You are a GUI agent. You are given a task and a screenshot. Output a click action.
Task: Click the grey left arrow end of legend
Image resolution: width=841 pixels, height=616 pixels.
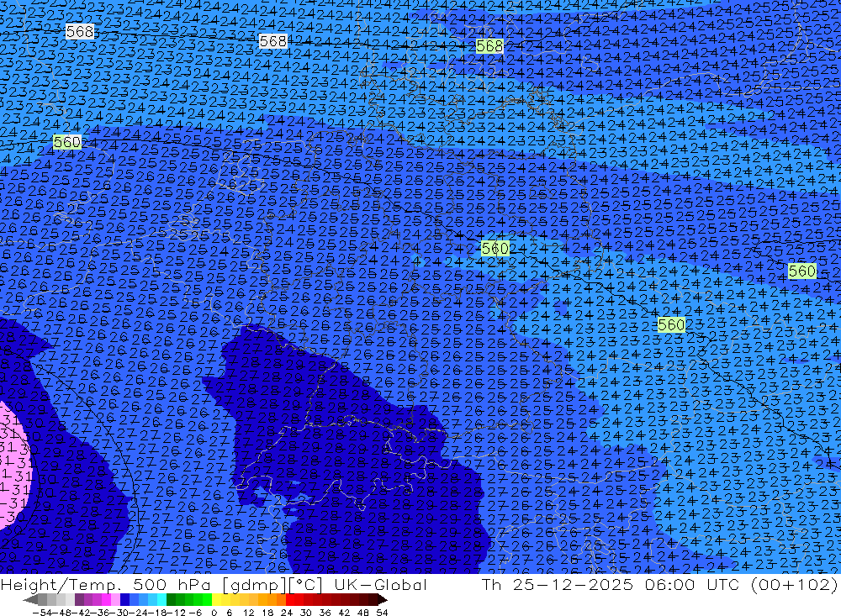pyautogui.click(x=30, y=600)
